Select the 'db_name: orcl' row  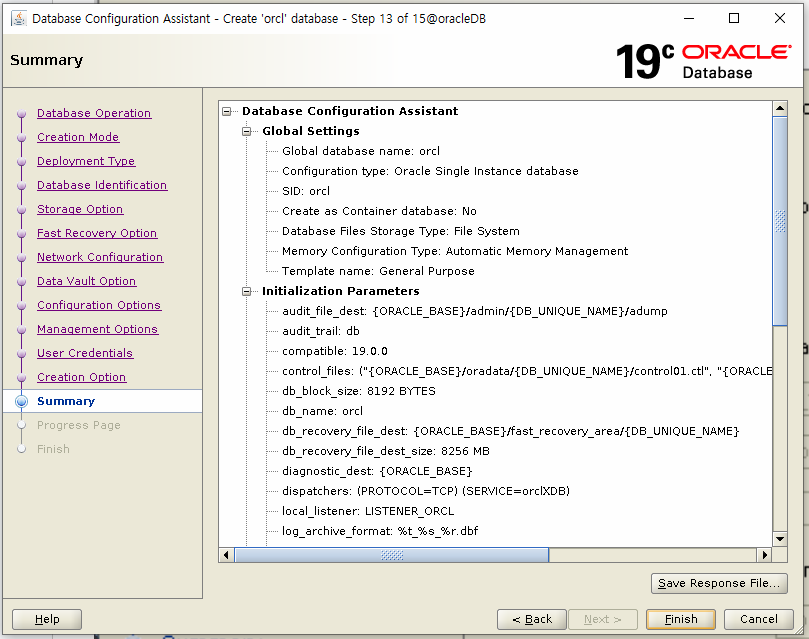coord(322,412)
